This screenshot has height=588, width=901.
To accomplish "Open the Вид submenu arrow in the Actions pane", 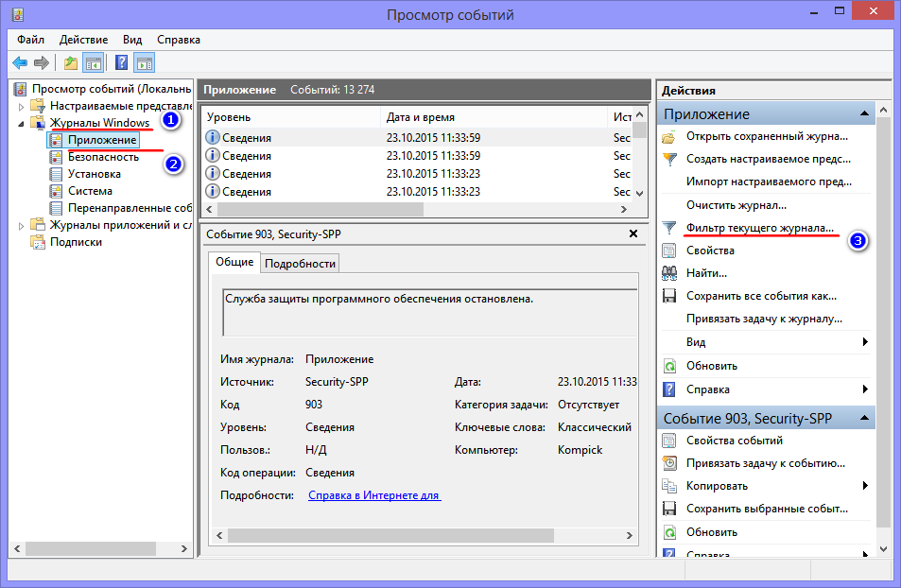I will click(865, 342).
